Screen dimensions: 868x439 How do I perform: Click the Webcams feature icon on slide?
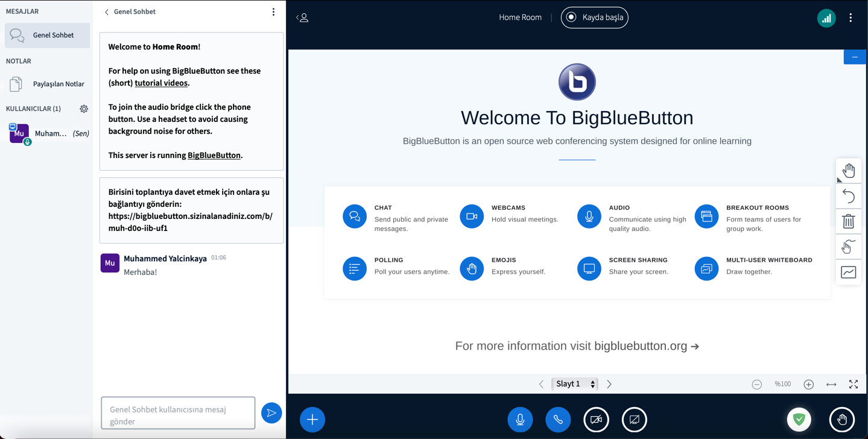tap(472, 216)
